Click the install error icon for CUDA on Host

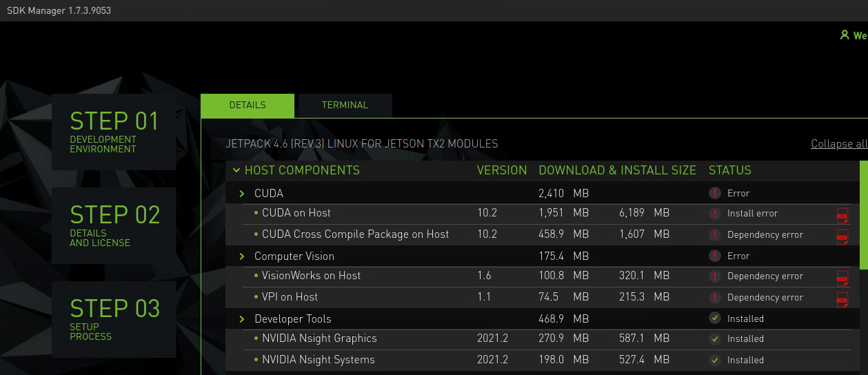(x=715, y=213)
